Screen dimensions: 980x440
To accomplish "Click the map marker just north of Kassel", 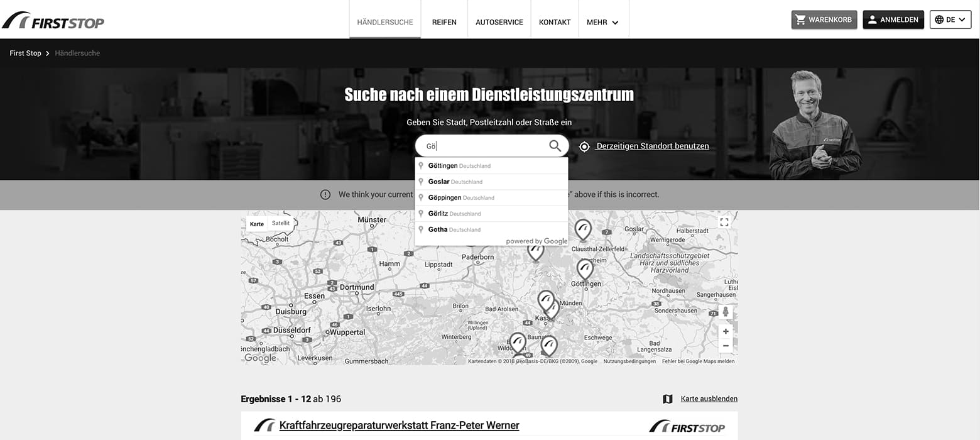I will 546,301.
